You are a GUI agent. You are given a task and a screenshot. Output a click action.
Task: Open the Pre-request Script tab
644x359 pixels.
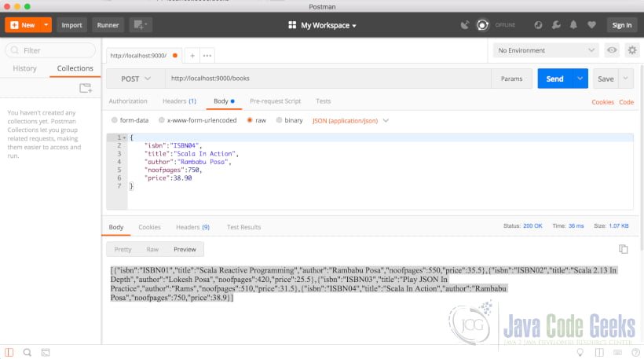275,101
